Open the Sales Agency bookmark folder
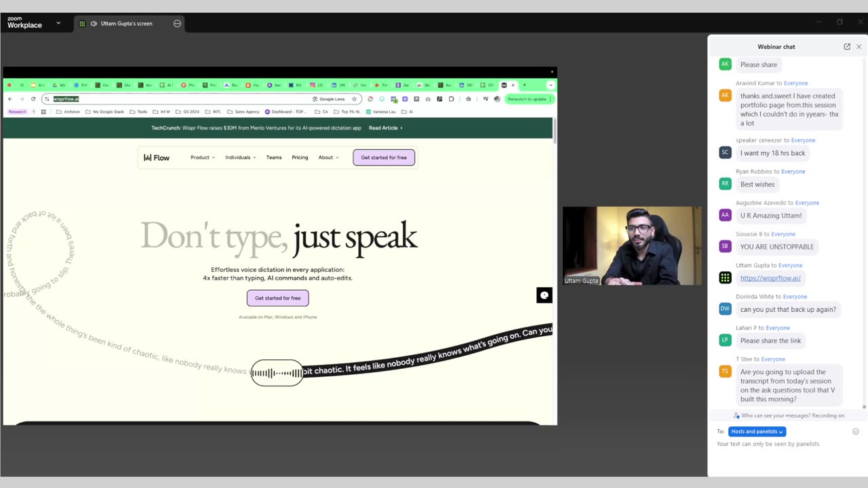868x488 pixels. pyautogui.click(x=243, y=112)
